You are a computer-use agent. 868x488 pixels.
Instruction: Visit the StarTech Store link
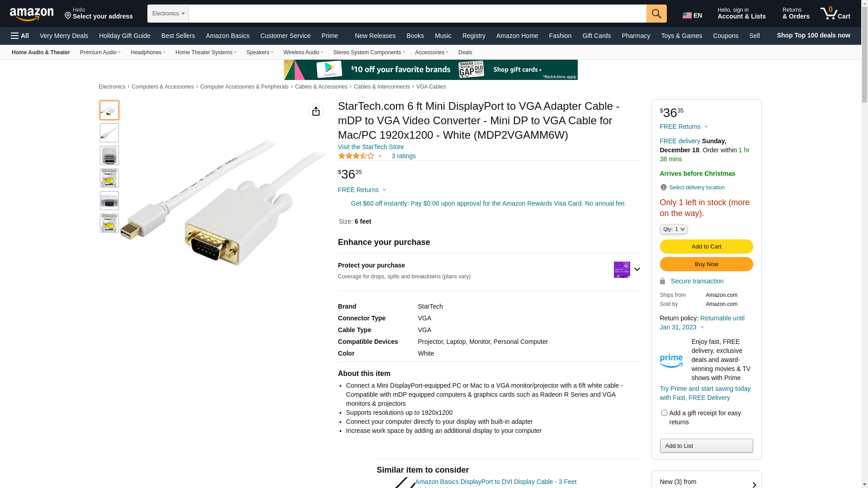[371, 147]
